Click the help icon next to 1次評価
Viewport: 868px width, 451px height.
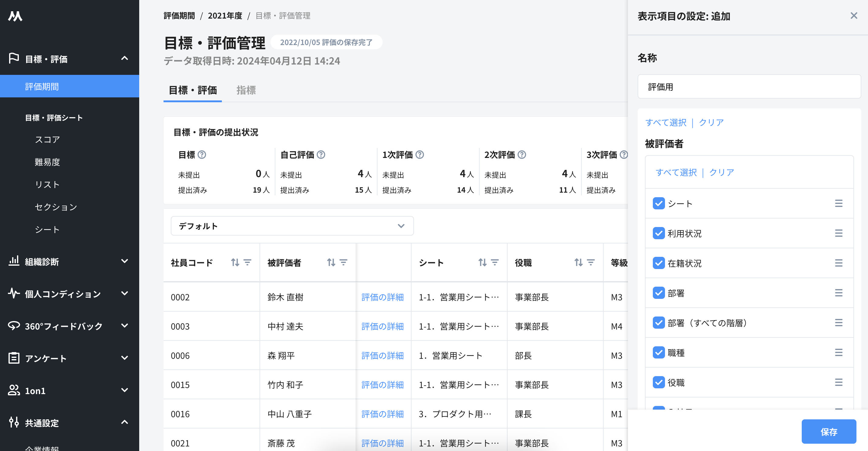click(419, 155)
